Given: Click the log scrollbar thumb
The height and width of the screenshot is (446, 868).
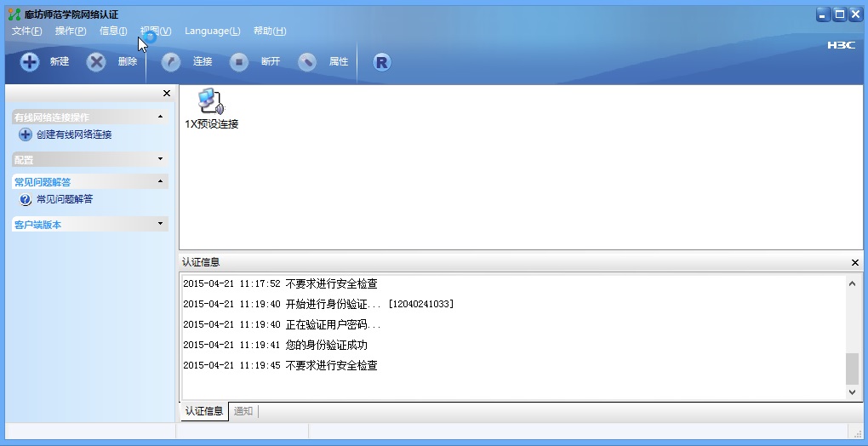Looking at the screenshot, I should 852,369.
